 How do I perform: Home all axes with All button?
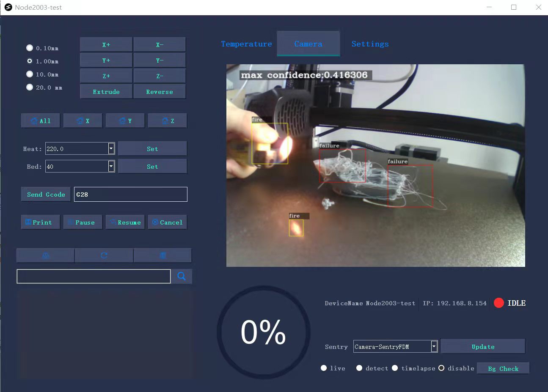41,121
